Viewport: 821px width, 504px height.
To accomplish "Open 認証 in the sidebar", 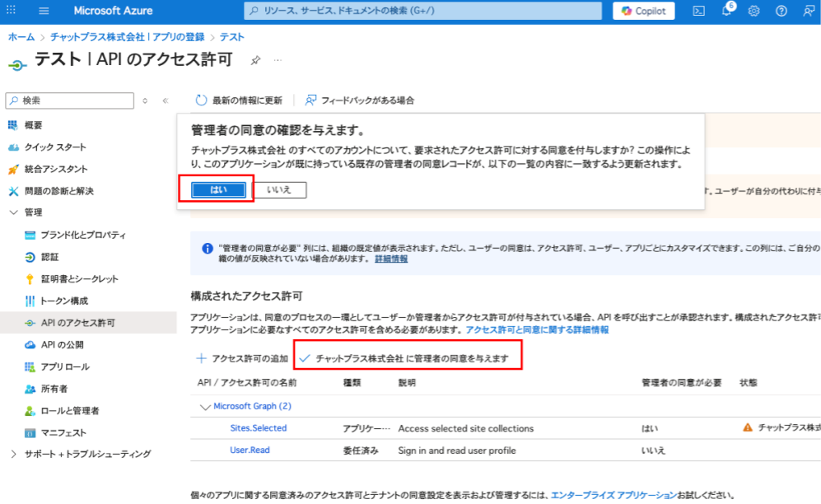I will (x=49, y=257).
